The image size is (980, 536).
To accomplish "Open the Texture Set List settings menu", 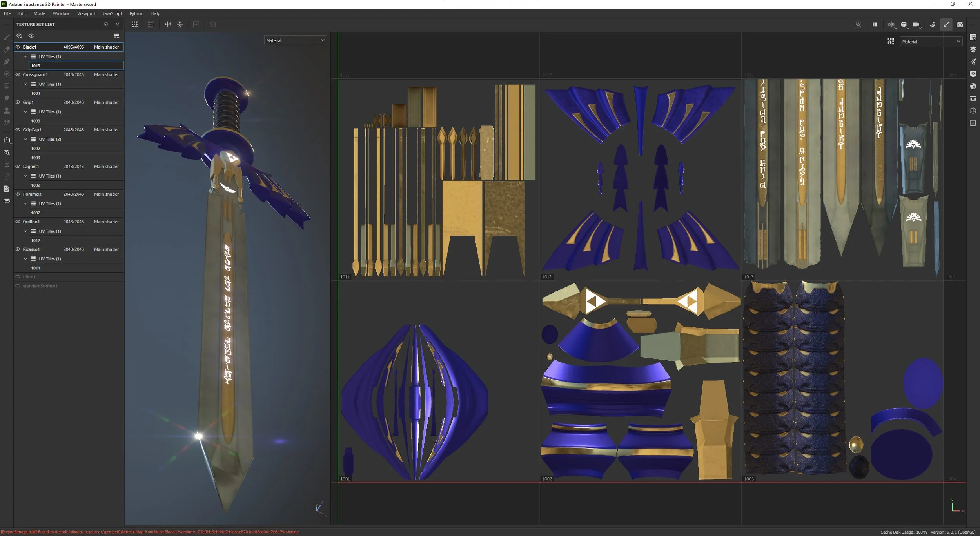I will pyautogui.click(x=116, y=36).
